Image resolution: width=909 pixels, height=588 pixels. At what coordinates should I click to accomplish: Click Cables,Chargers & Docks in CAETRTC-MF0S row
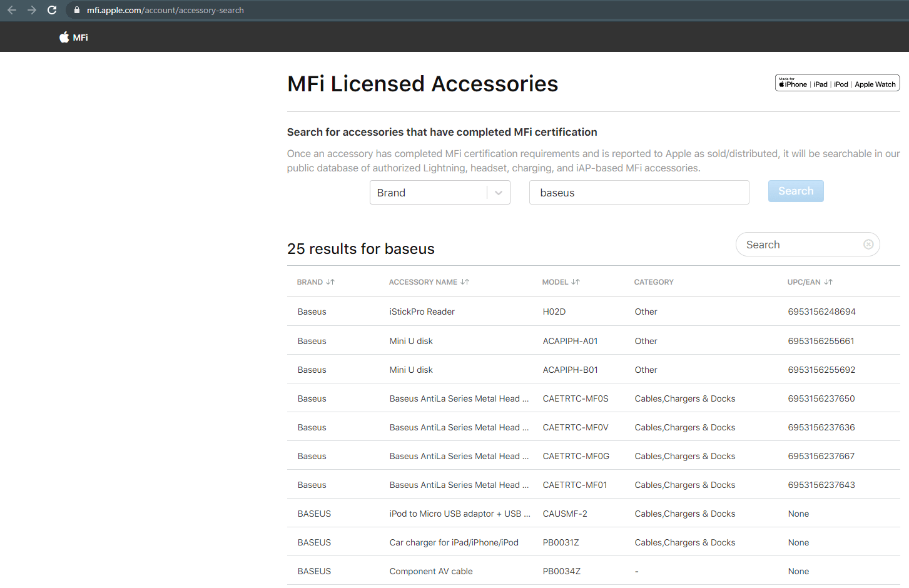[x=685, y=398]
